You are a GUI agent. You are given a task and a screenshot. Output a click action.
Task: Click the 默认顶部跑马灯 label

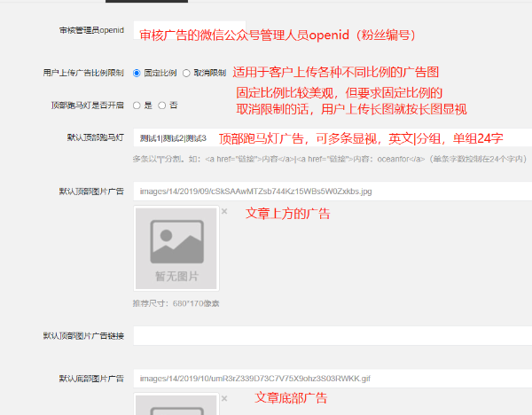[96, 137]
